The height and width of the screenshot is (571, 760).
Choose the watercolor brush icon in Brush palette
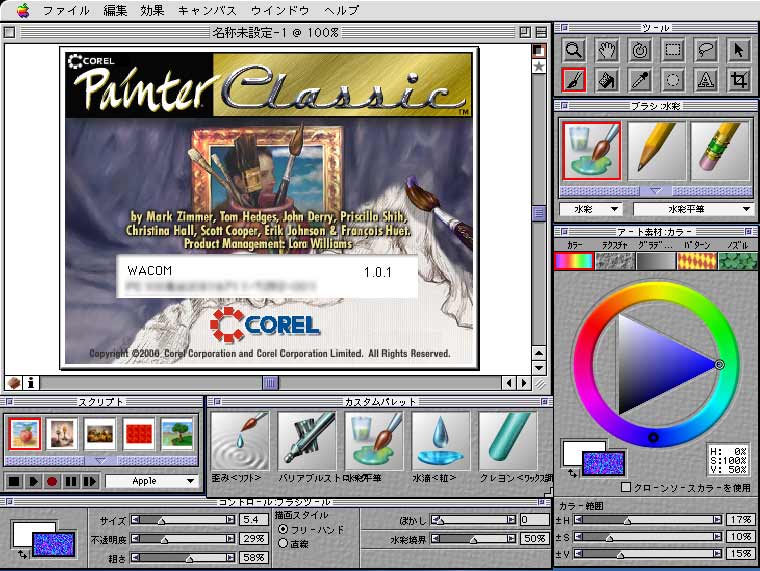(592, 151)
